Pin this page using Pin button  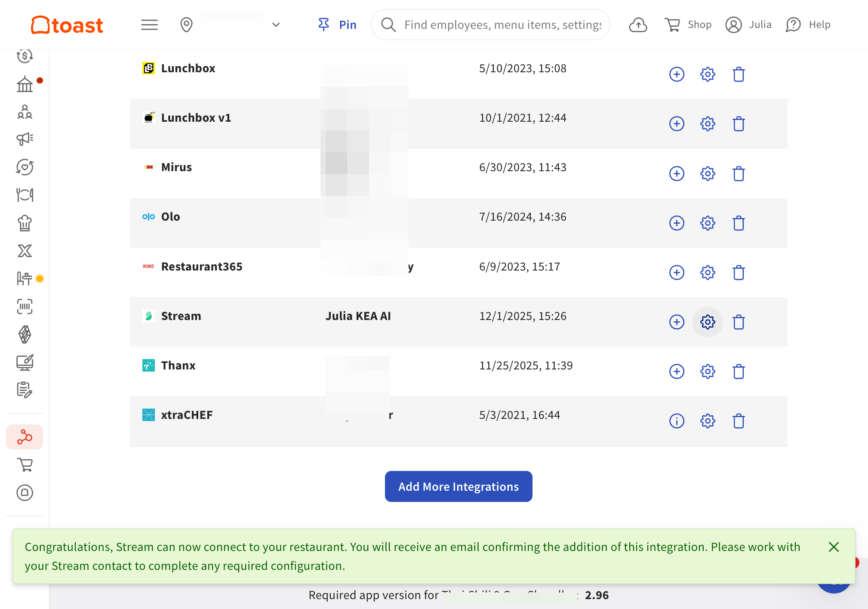(x=337, y=25)
